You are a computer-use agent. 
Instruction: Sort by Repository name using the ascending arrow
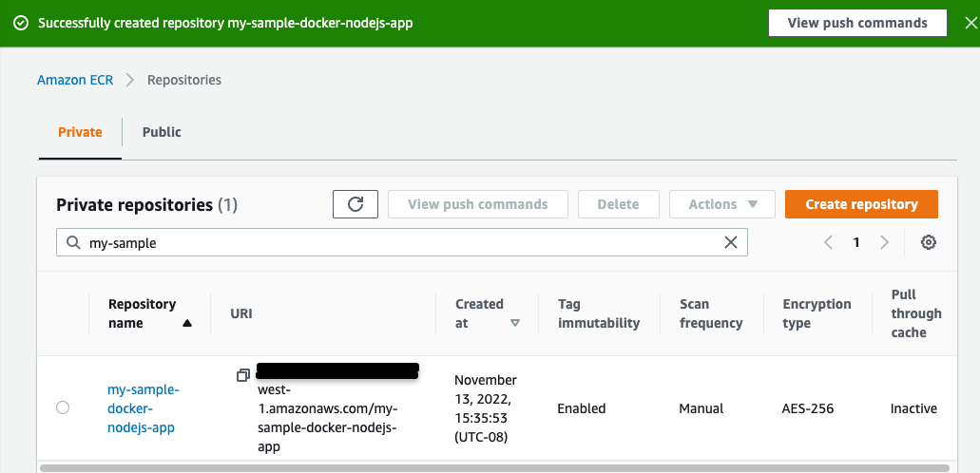click(187, 324)
